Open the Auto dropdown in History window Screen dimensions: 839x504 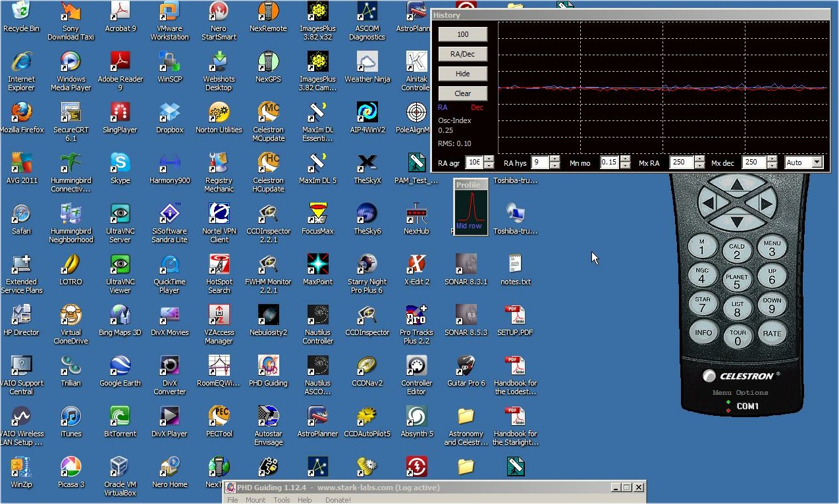817,163
